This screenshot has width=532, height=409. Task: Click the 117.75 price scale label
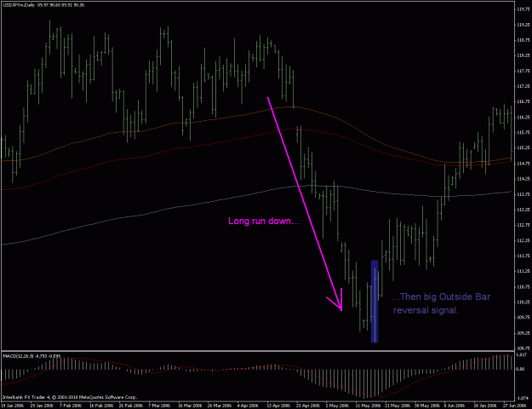[x=523, y=71]
